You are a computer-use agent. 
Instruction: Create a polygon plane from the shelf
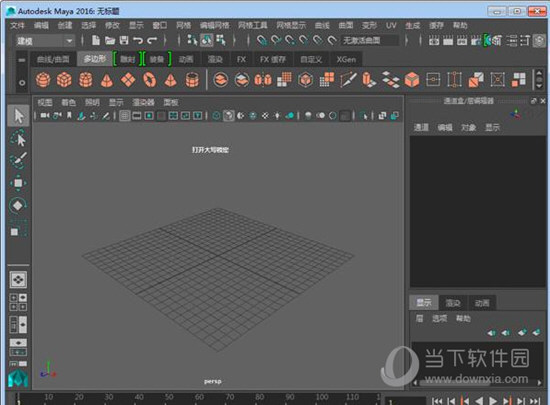(128, 80)
